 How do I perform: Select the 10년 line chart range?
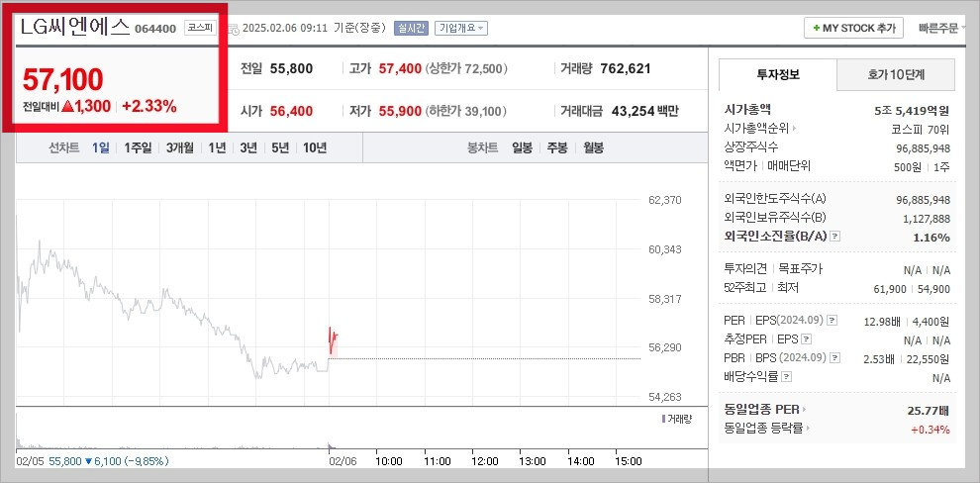click(x=315, y=148)
